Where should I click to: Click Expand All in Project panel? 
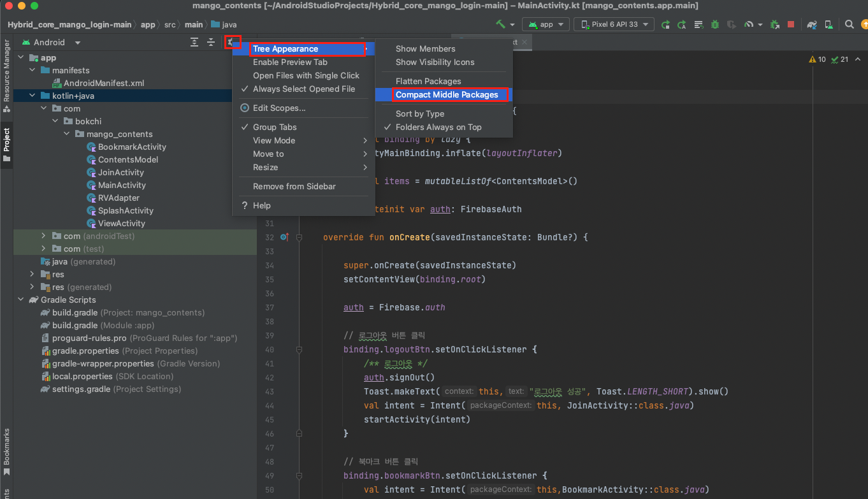194,43
